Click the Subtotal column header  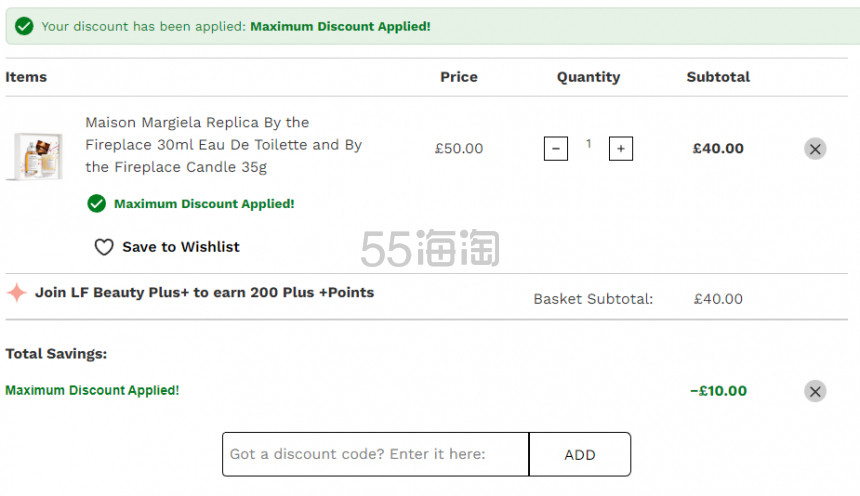pyautogui.click(x=718, y=77)
